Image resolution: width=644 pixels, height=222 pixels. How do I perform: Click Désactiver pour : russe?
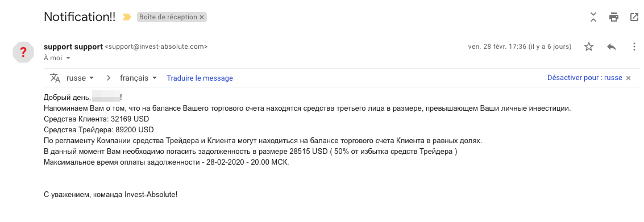[x=584, y=78]
